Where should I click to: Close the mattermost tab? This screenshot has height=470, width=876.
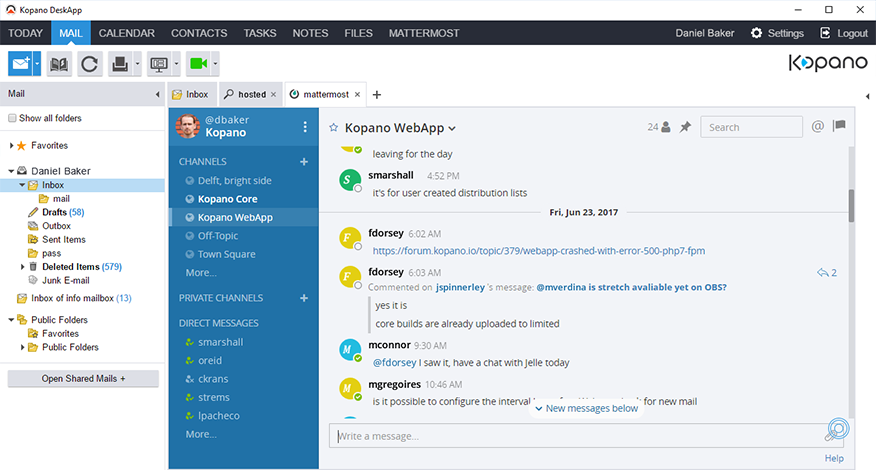pyautogui.click(x=358, y=94)
